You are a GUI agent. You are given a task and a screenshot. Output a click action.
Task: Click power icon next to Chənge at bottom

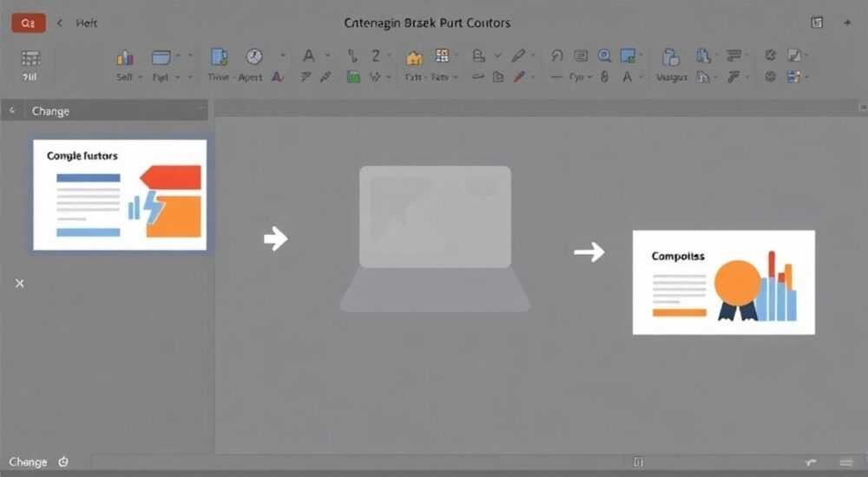click(x=63, y=461)
